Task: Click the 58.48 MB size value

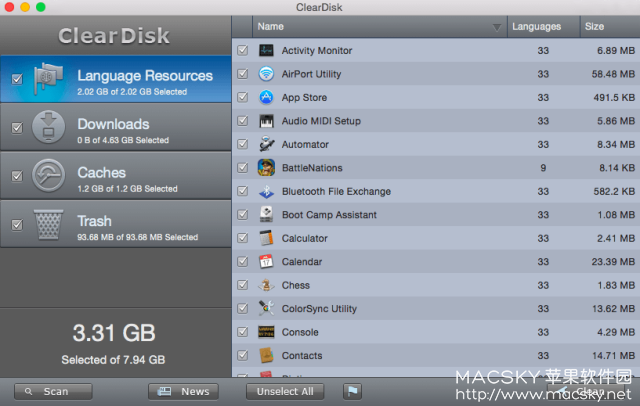Action: [613, 74]
